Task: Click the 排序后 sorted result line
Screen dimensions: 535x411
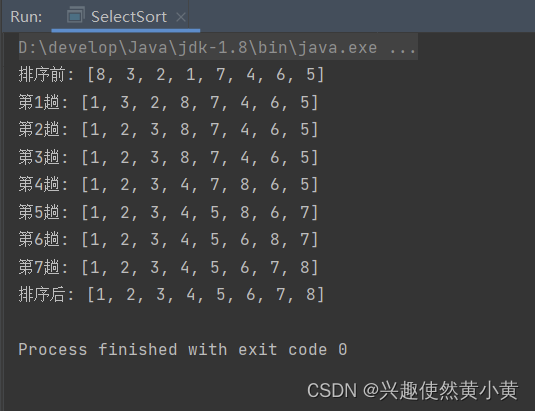Action: coord(171,294)
